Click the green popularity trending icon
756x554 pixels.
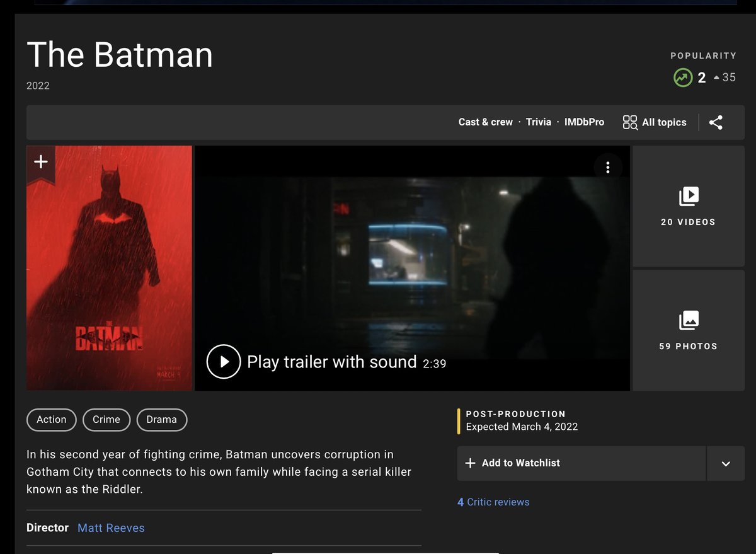click(x=682, y=78)
